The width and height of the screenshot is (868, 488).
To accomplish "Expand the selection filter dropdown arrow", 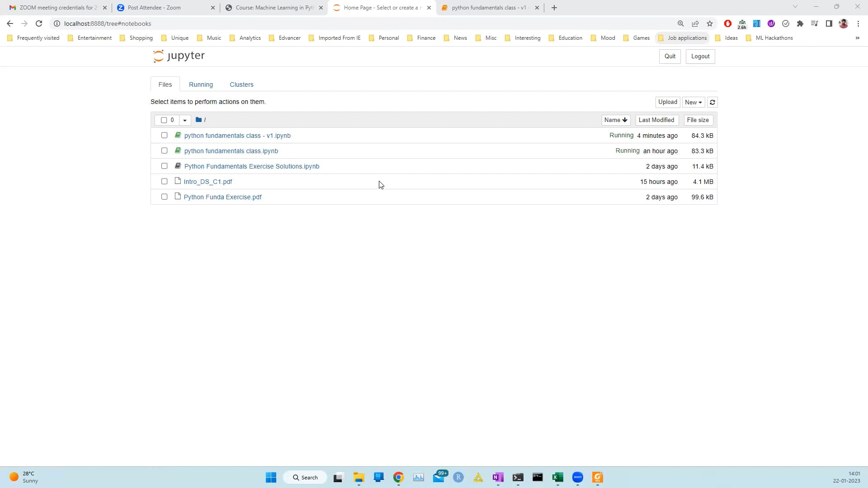I will 184,120.
